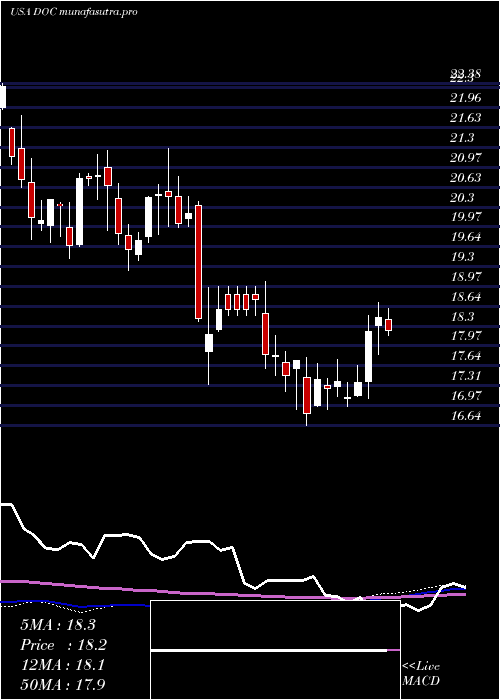500x700 pixels.
Task: Click the 21.96 price axis label
Action: (466, 98)
